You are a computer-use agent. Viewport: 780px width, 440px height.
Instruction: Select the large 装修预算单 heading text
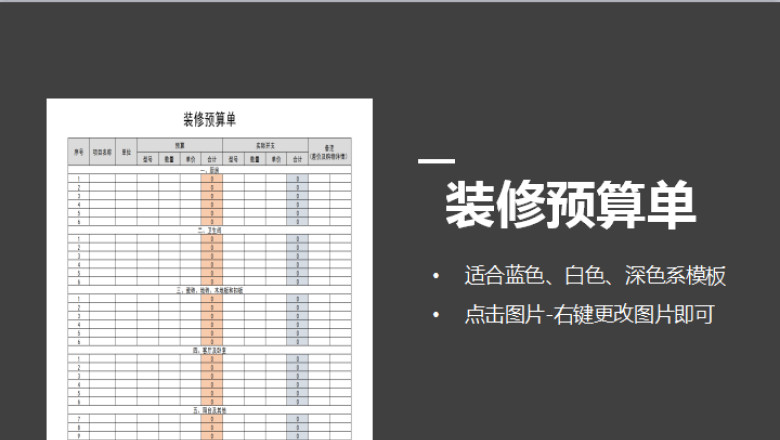coord(570,205)
